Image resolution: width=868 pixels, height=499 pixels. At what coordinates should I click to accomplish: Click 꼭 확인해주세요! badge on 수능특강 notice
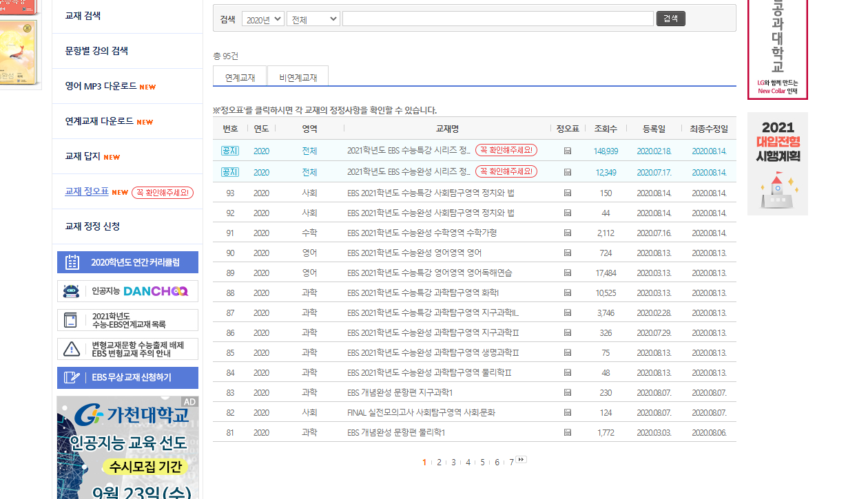(x=506, y=151)
